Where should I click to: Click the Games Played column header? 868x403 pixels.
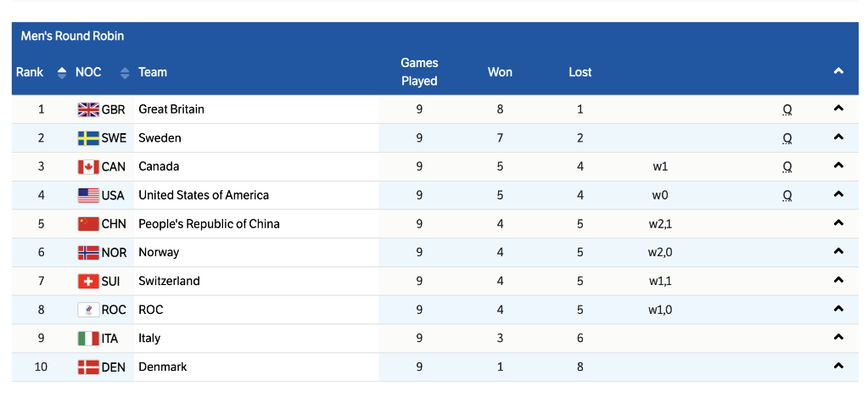(419, 72)
